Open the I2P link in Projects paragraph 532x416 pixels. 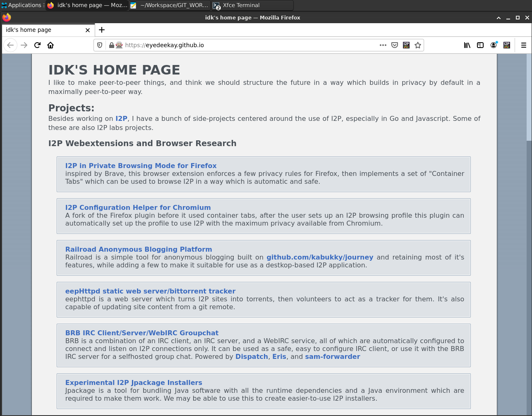121,118
